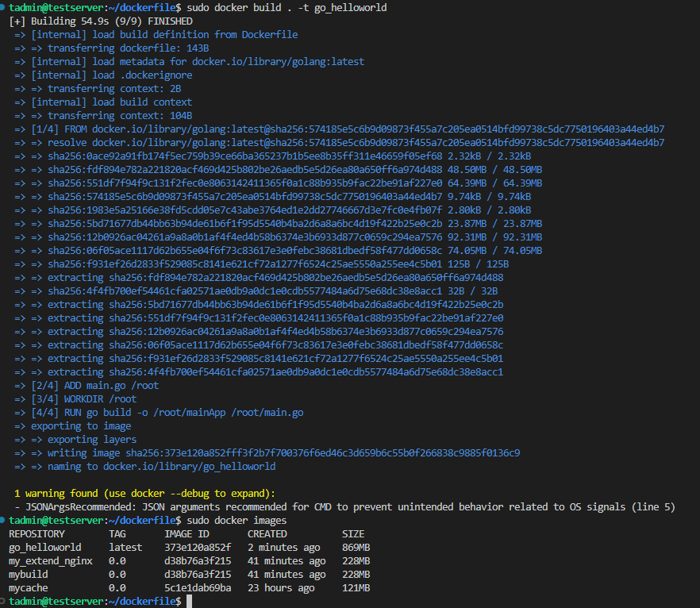Click the '92.31MB / 92.31MB' download line
This screenshot has height=608, width=700.
[278, 237]
